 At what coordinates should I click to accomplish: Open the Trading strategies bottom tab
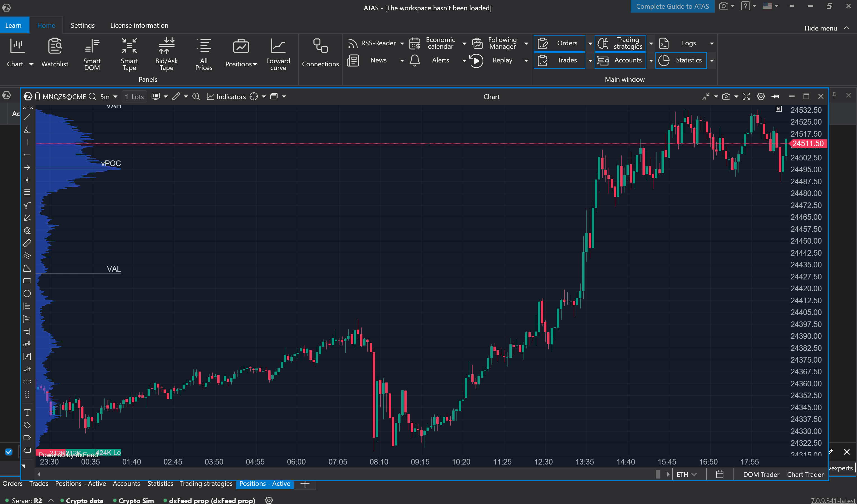pos(206,483)
